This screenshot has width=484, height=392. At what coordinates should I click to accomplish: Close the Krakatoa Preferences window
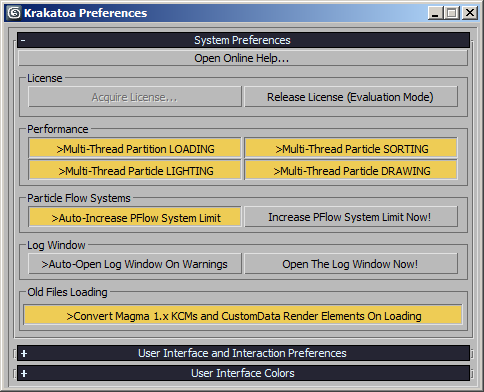pyautogui.click(x=470, y=13)
